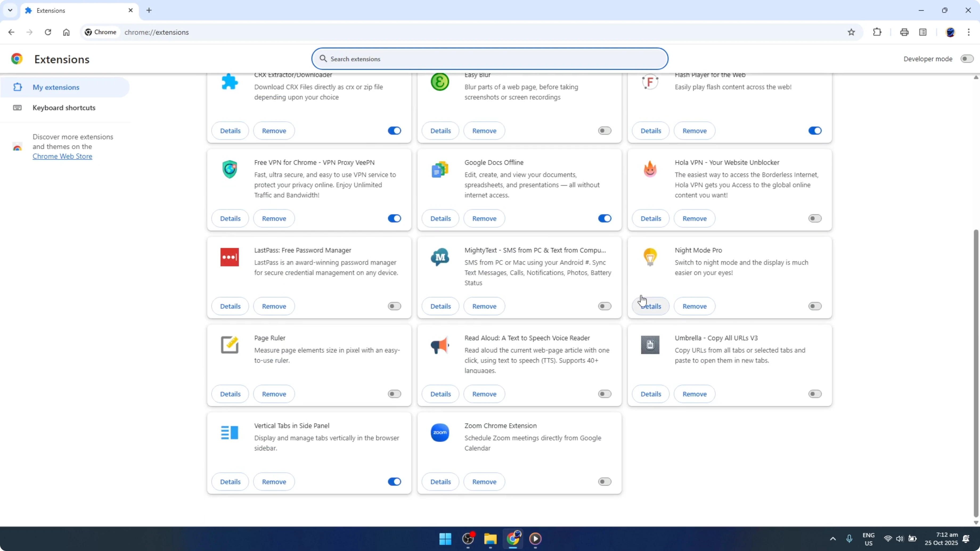Click the Zoom extension icon
980x551 pixels.
tap(440, 432)
